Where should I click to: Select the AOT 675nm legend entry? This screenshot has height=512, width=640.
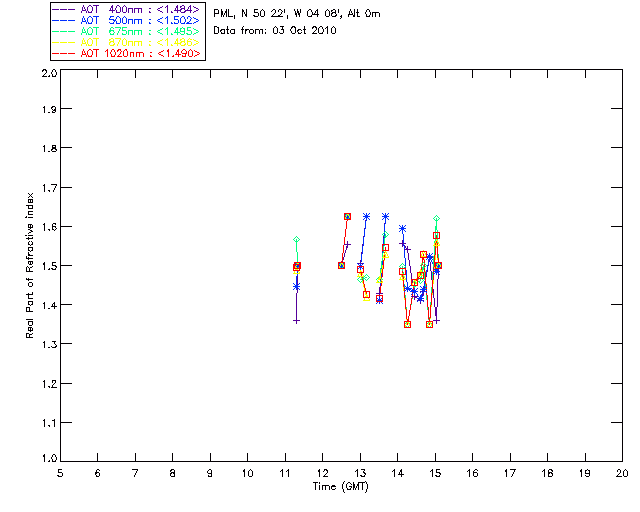(x=128, y=31)
